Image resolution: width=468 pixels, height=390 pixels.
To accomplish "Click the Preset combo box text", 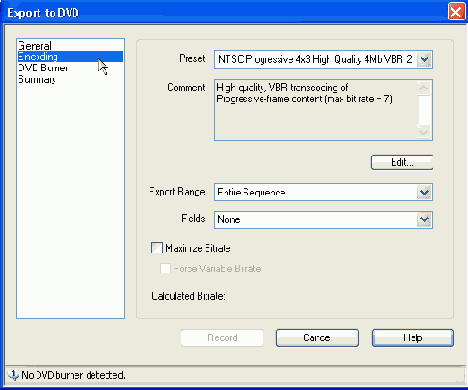I will 315,59.
